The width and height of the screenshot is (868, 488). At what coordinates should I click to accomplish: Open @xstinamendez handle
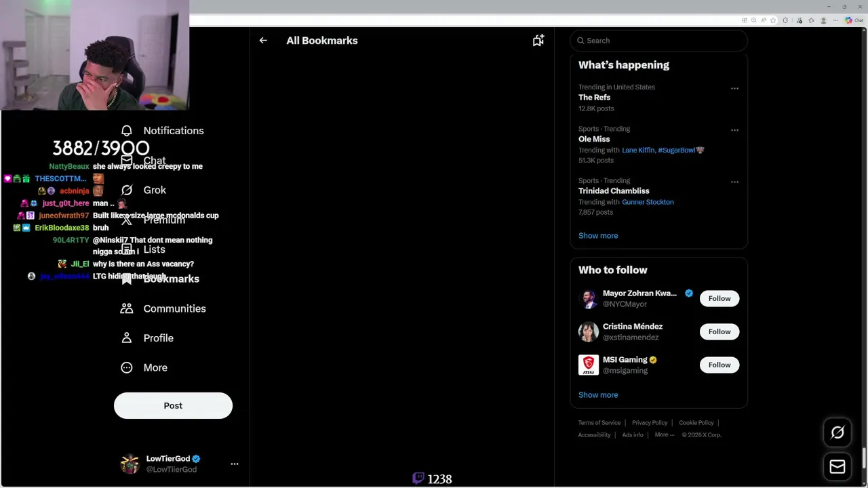click(x=631, y=338)
